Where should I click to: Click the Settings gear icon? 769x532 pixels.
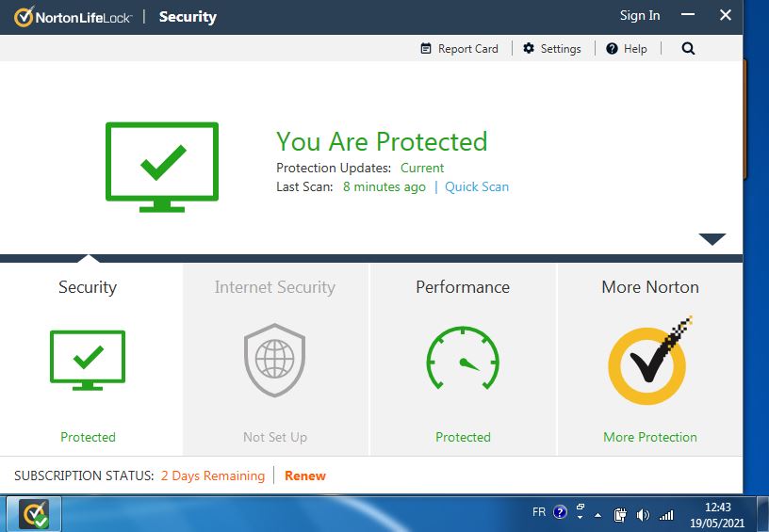click(528, 49)
